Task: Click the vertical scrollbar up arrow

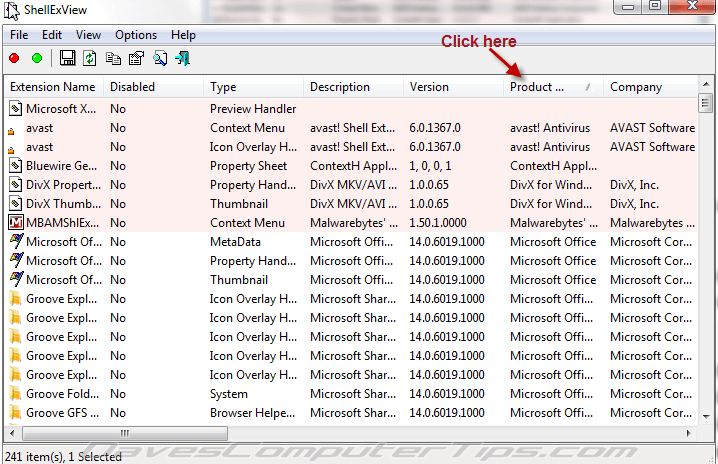Action: tap(706, 84)
